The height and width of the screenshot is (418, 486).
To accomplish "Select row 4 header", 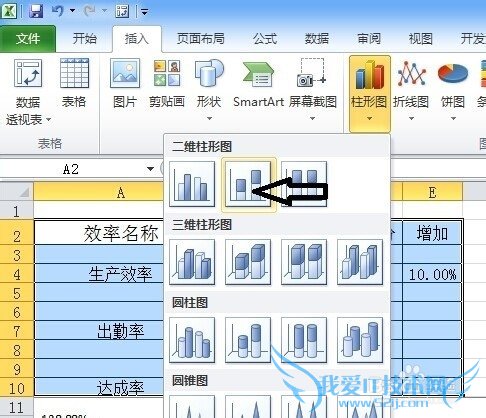I will [17, 274].
